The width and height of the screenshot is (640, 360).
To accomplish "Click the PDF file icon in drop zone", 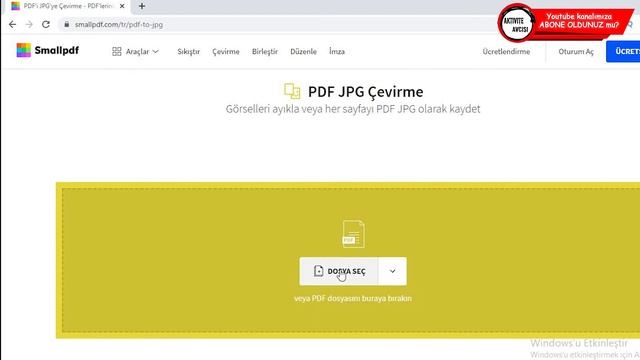I will (353, 234).
